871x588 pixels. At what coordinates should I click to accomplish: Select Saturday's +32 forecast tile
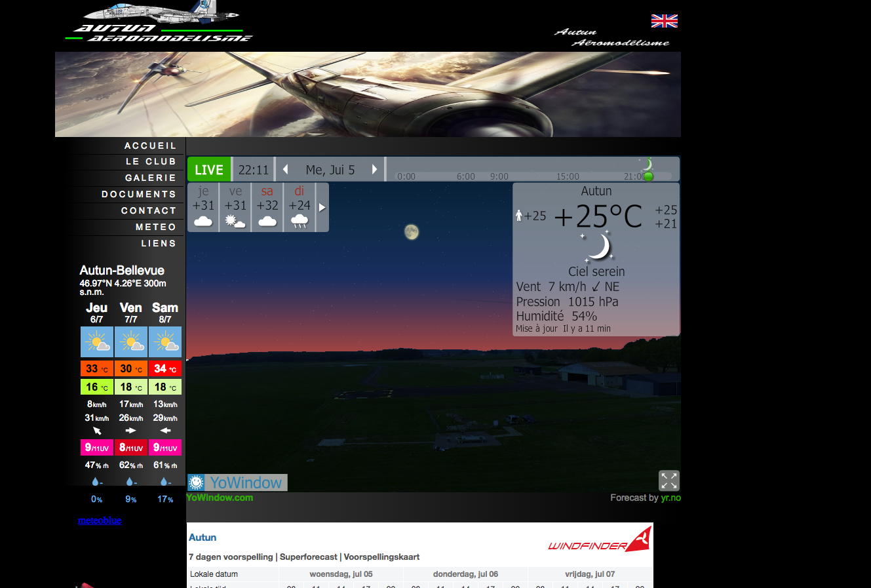267,207
